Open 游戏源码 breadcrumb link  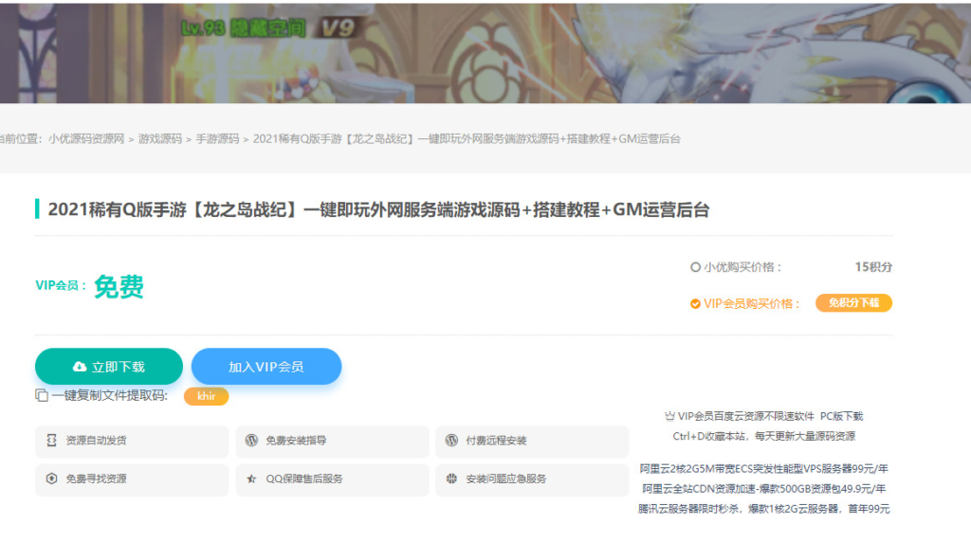point(159,138)
